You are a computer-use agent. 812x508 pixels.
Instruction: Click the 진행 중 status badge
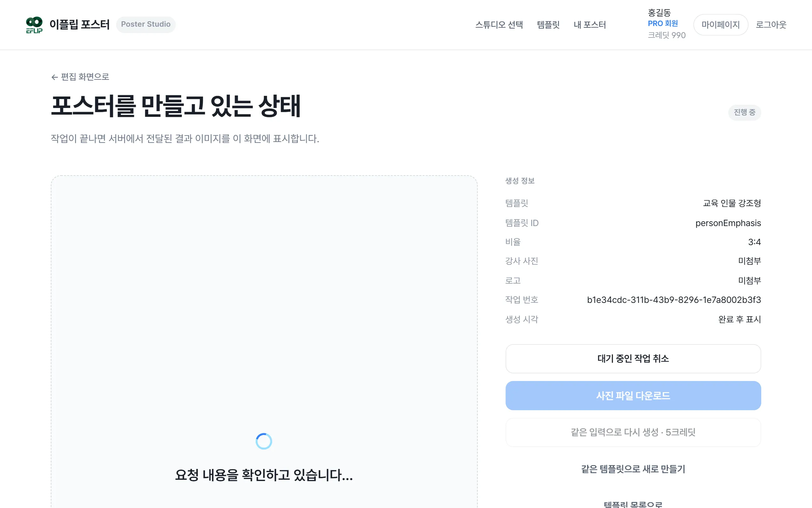[x=744, y=112]
